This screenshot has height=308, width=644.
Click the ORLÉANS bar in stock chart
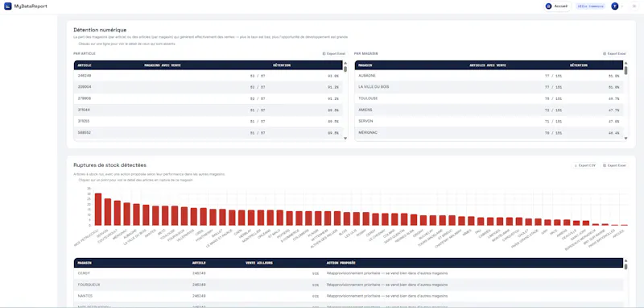pos(270,218)
